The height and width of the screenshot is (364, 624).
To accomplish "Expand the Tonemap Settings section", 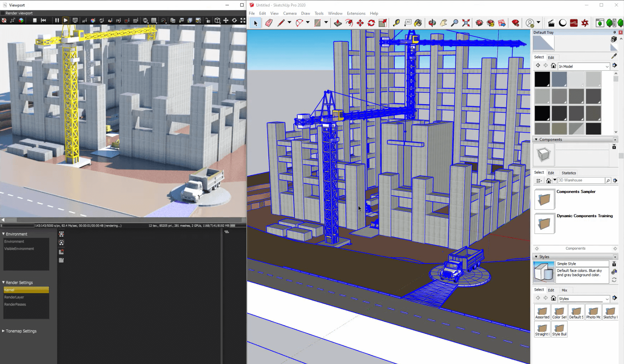I will click(x=4, y=331).
